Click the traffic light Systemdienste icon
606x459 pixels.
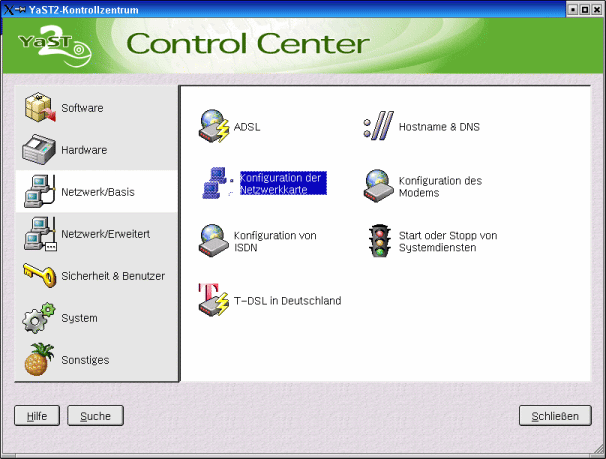(380, 241)
